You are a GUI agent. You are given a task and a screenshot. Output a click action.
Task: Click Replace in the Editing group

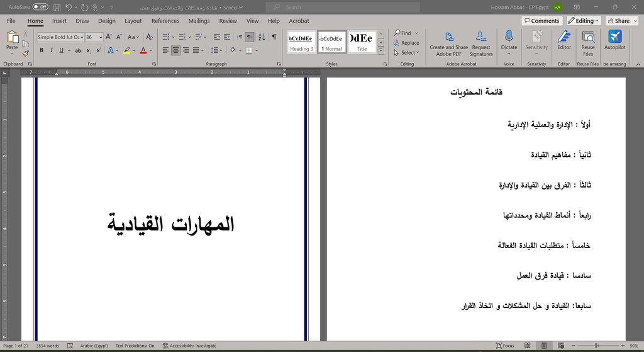(406, 43)
